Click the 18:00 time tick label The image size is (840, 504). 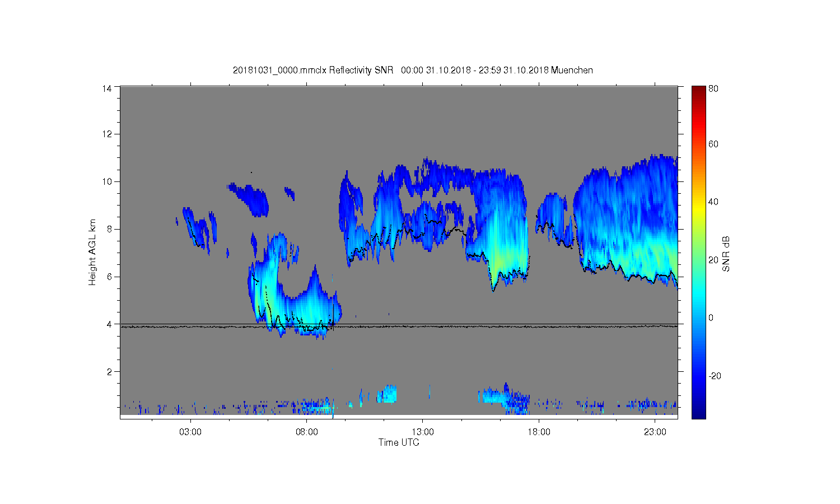tap(539, 432)
